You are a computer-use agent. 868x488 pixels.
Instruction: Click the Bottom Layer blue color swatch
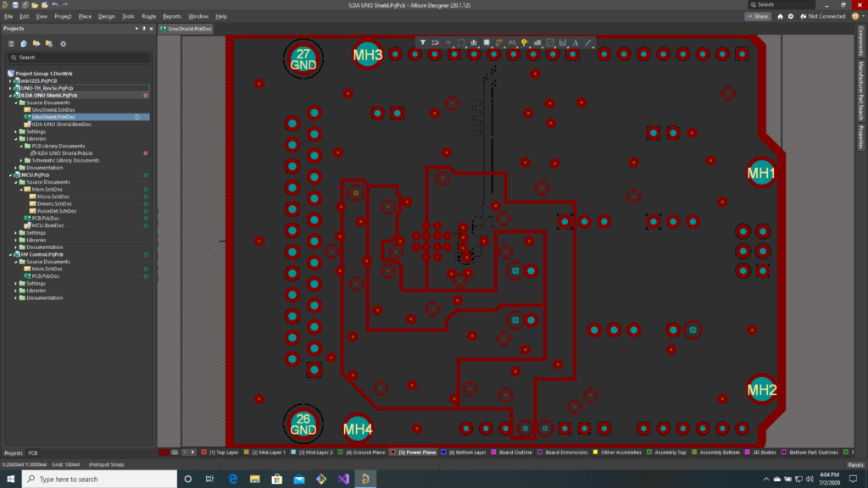coord(442,453)
